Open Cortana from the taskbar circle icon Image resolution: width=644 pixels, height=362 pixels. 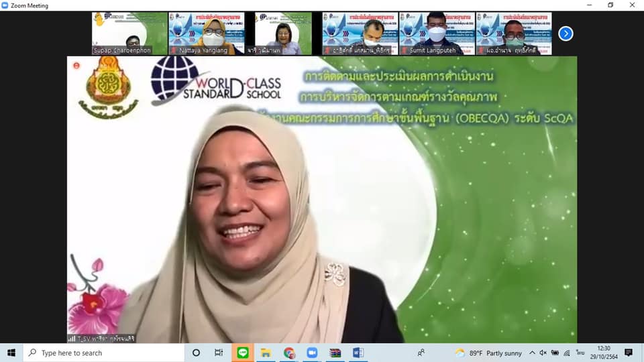(197, 353)
